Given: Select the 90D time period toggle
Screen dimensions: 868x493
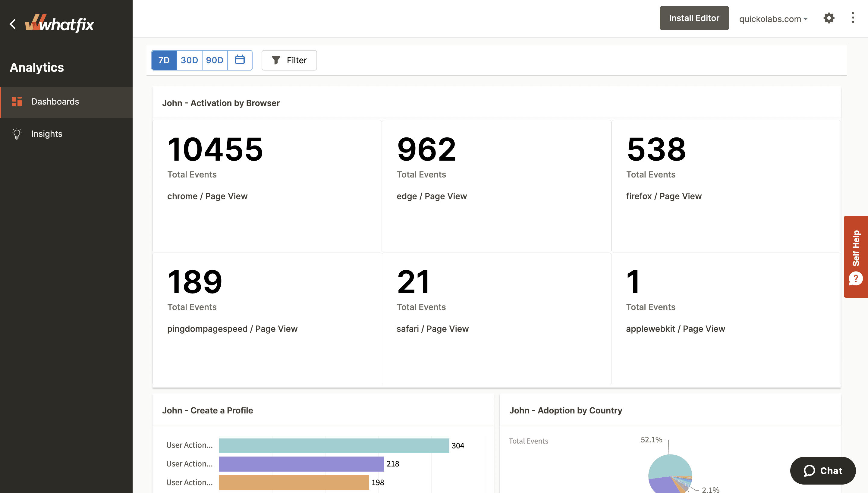Looking at the screenshot, I should point(215,60).
